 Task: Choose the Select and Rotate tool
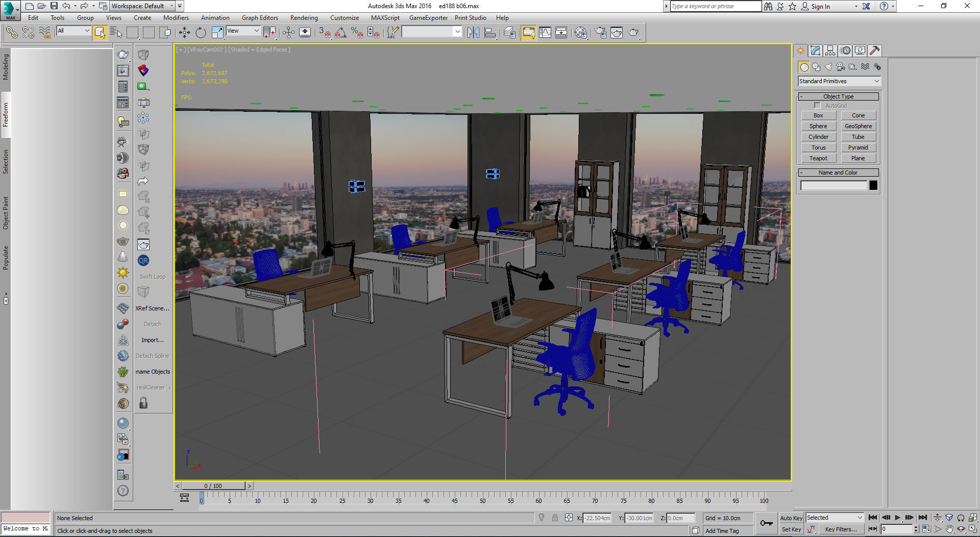click(x=201, y=33)
